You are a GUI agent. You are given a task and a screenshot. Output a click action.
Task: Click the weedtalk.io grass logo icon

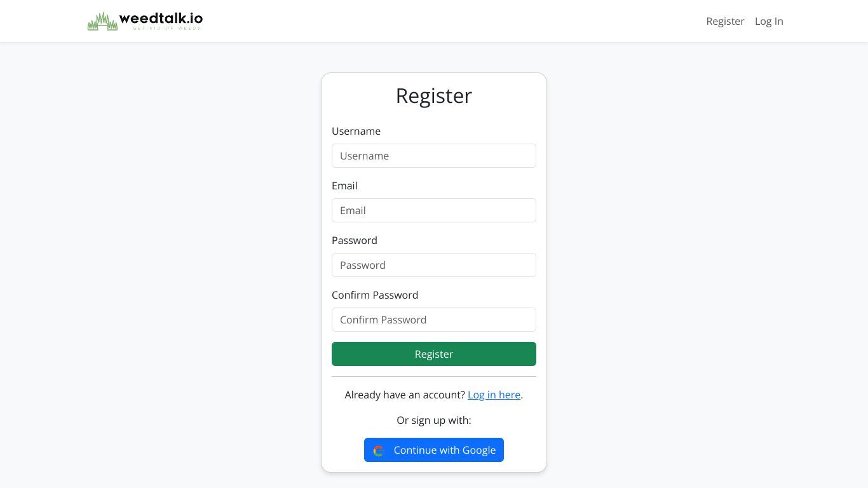click(102, 21)
